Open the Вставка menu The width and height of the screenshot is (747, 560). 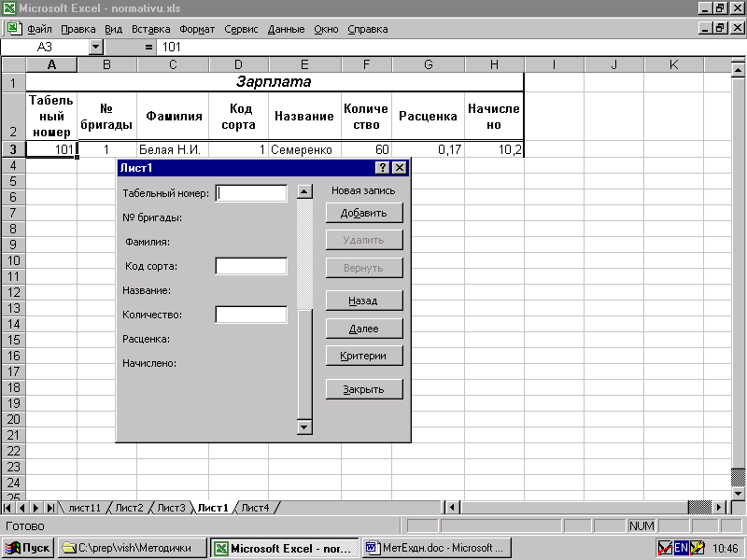151,29
